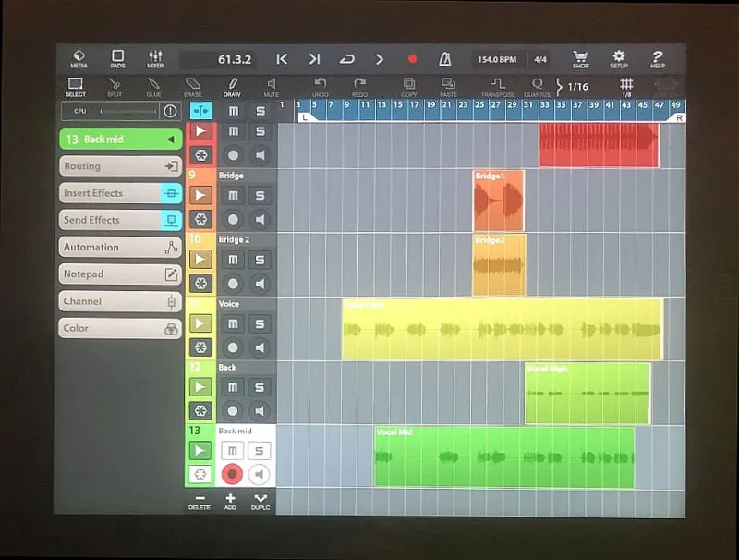The image size is (739, 560).
Task: Open the Media browser
Action: (x=79, y=59)
